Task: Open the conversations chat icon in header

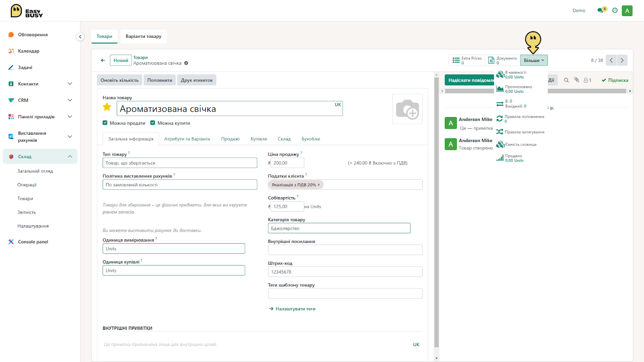Action: coord(602,10)
